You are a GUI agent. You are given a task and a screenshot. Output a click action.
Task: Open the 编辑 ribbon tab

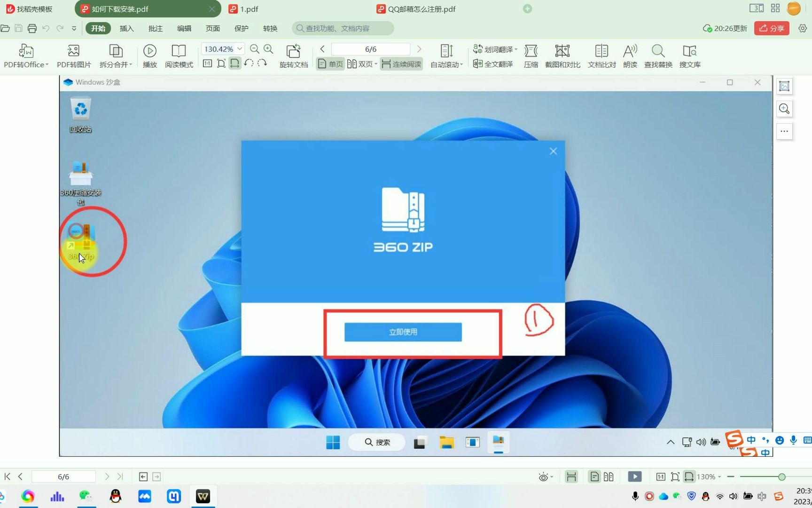pos(184,28)
